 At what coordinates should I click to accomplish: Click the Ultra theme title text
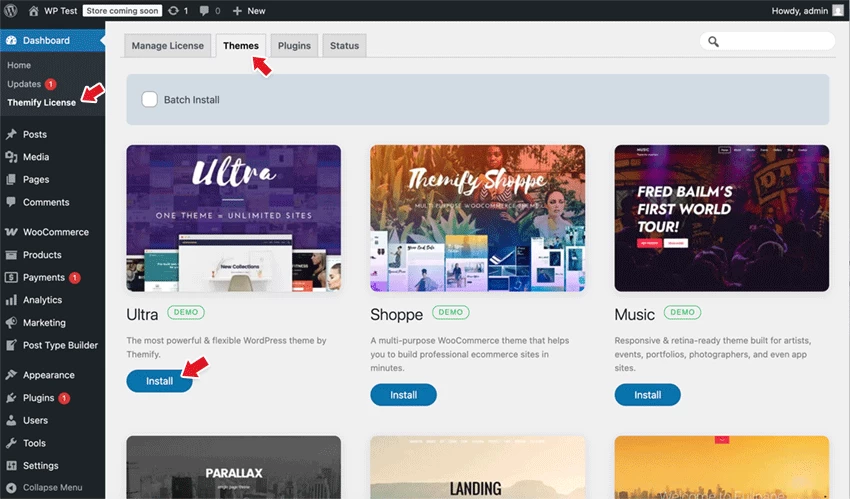pos(142,314)
